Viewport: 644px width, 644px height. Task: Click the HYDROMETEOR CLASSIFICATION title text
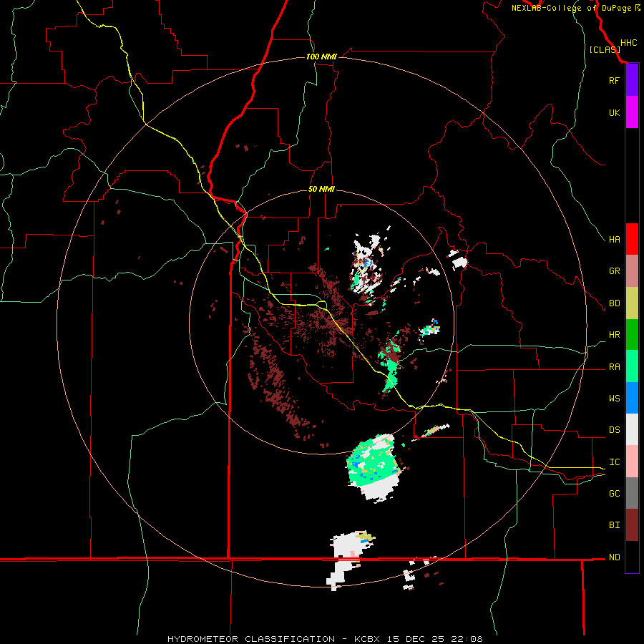pyautogui.click(x=251, y=639)
